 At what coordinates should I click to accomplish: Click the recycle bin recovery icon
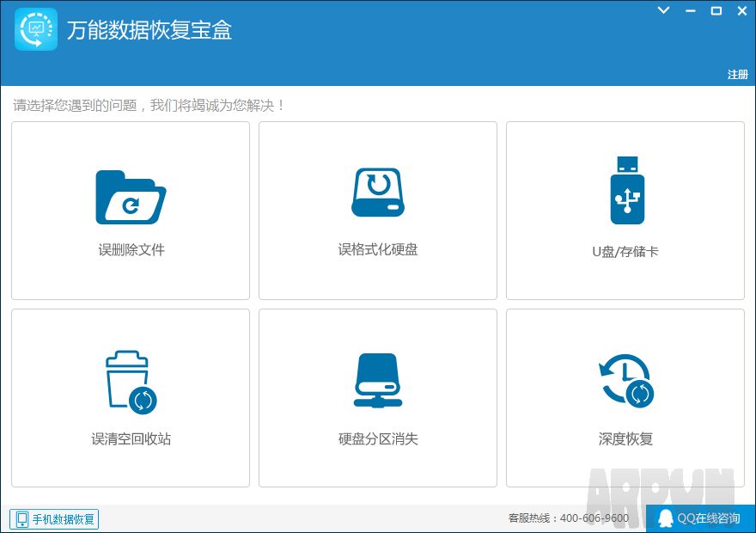click(131, 382)
